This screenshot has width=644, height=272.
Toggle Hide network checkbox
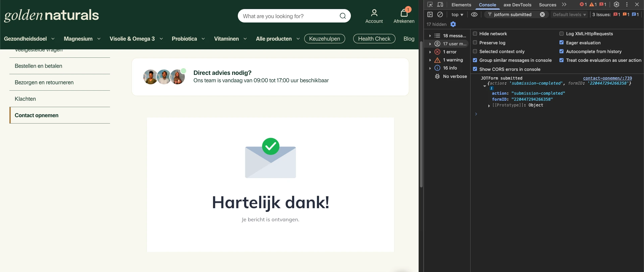(475, 34)
